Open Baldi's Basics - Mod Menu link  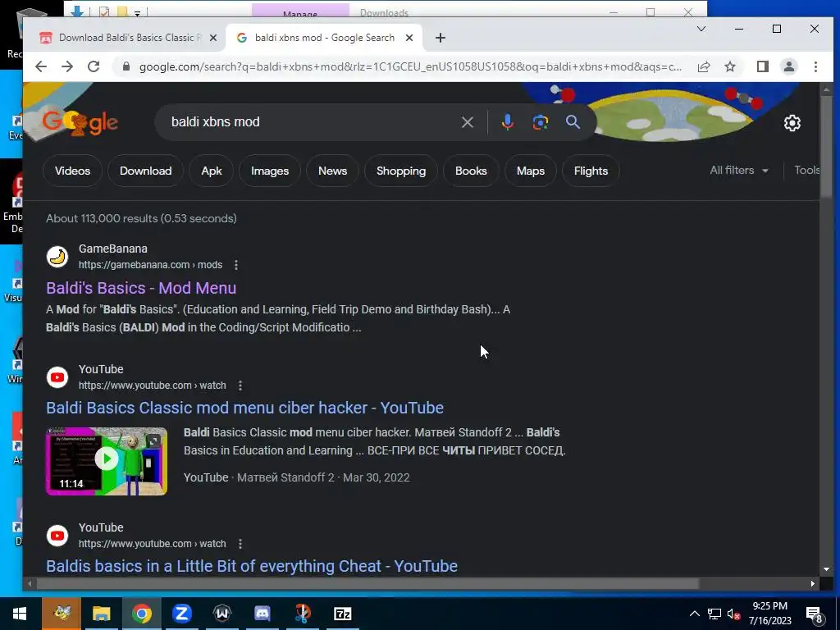[141, 288]
